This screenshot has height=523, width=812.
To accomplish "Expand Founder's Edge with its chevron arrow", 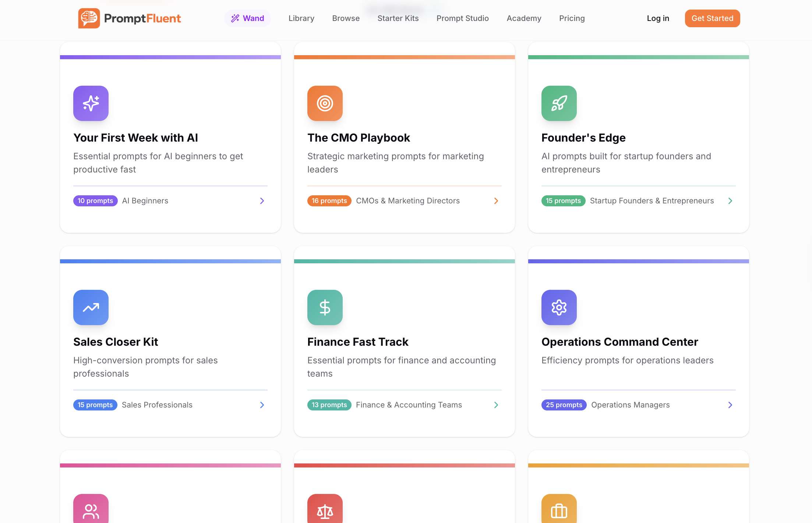I will (x=730, y=201).
